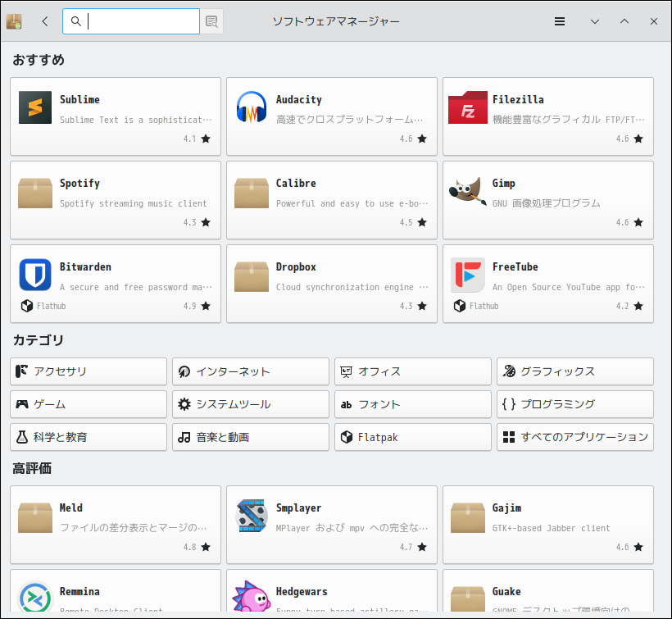The width and height of the screenshot is (672, 619).
Task: Click the Meld package box icon
Action: coord(35,517)
